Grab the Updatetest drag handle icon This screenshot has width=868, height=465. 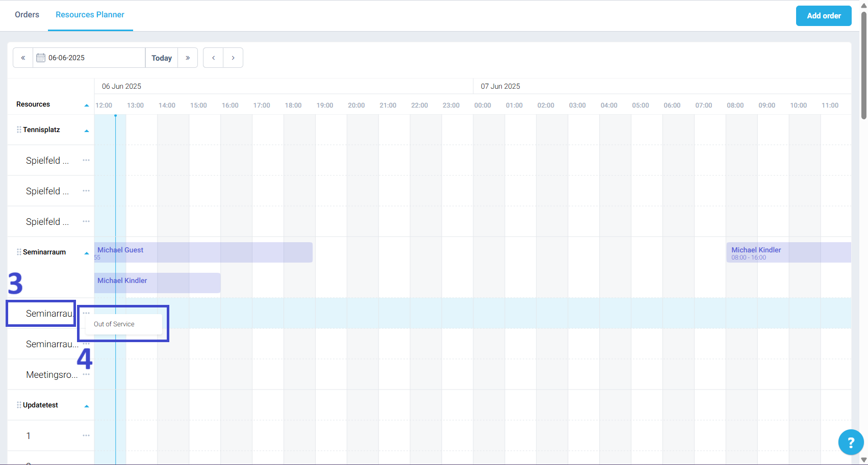19,405
